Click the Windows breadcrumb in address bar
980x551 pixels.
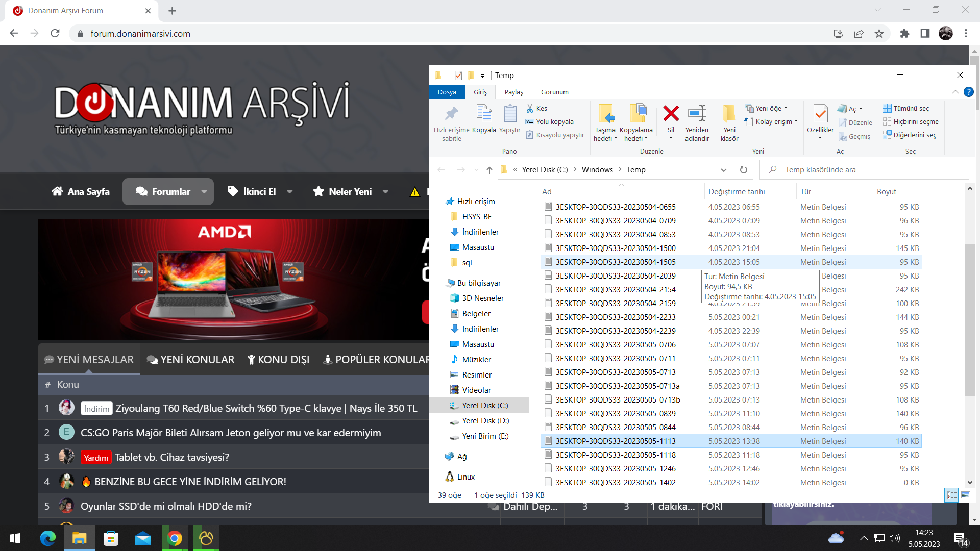(597, 170)
